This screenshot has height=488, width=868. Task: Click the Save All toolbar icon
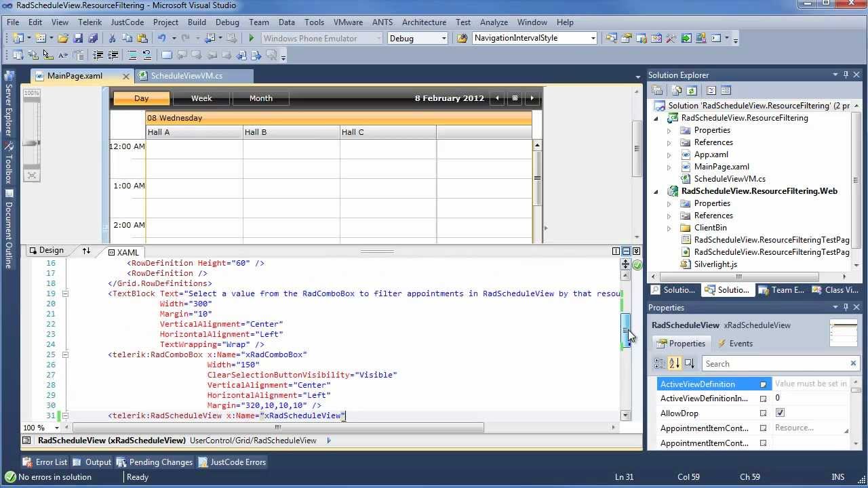[x=93, y=39]
